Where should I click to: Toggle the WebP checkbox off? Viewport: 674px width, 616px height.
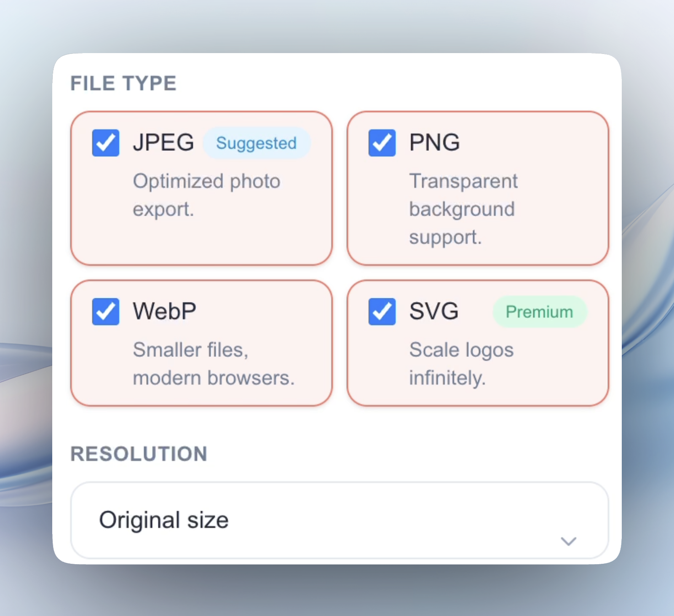pos(105,312)
